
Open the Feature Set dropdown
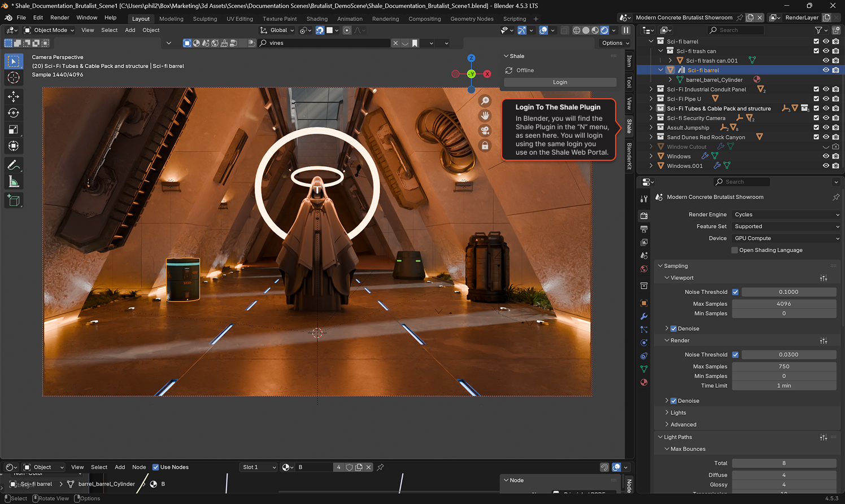(x=786, y=226)
